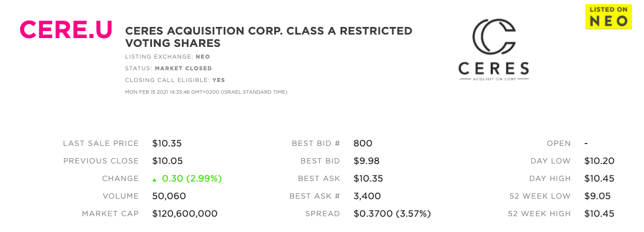Click the Mon Feb 15 2021 timestamp

point(206,92)
